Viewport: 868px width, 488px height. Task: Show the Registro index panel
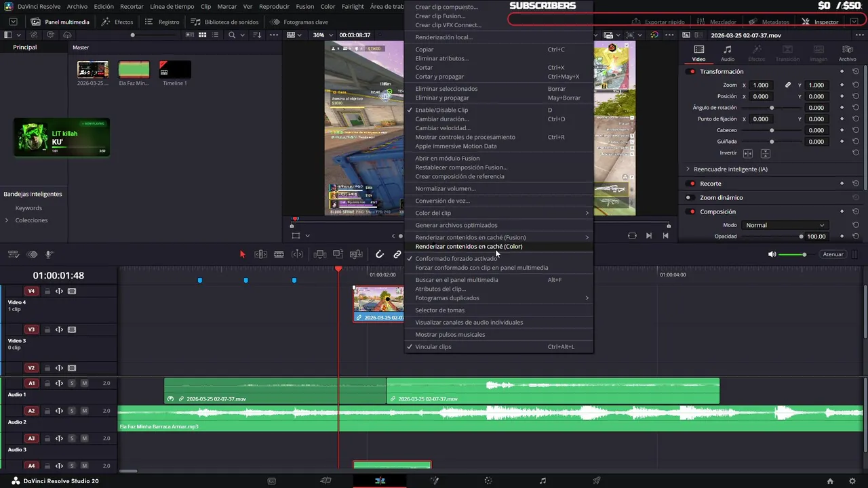(162, 22)
